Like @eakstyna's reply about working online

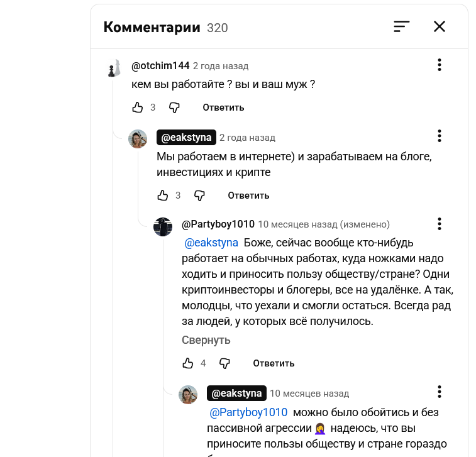pos(163,195)
